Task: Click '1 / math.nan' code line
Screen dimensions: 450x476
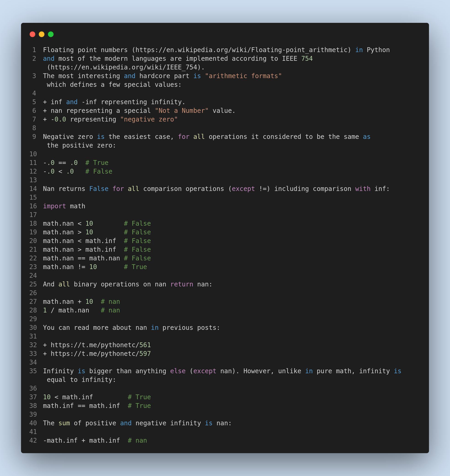Action: click(x=66, y=310)
